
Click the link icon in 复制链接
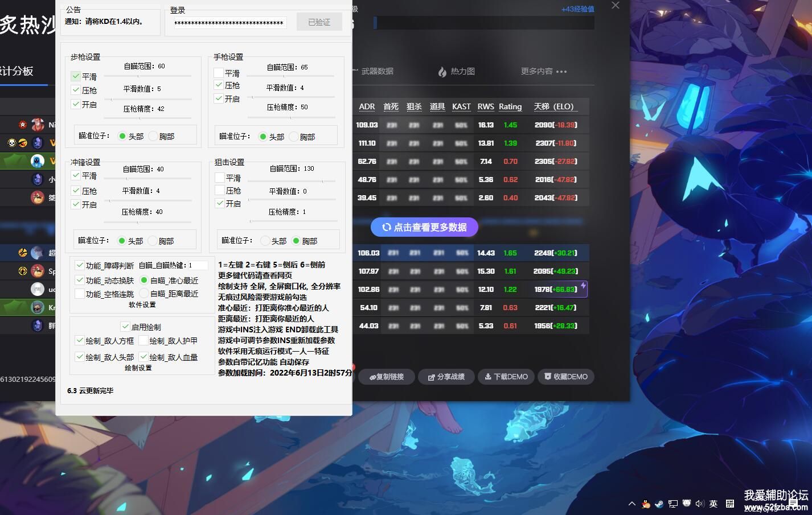[372, 377]
